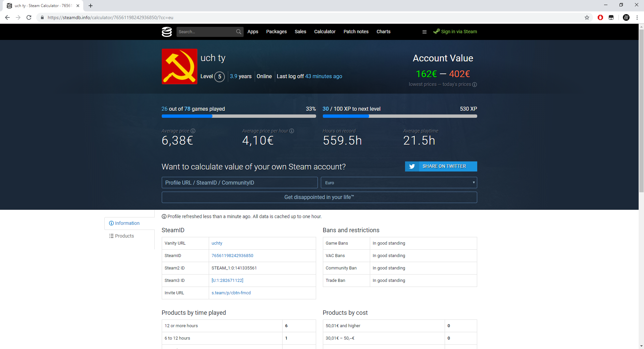The width and height of the screenshot is (644, 349).
Task: Click Get disappointed in your life button
Action: pos(319,197)
